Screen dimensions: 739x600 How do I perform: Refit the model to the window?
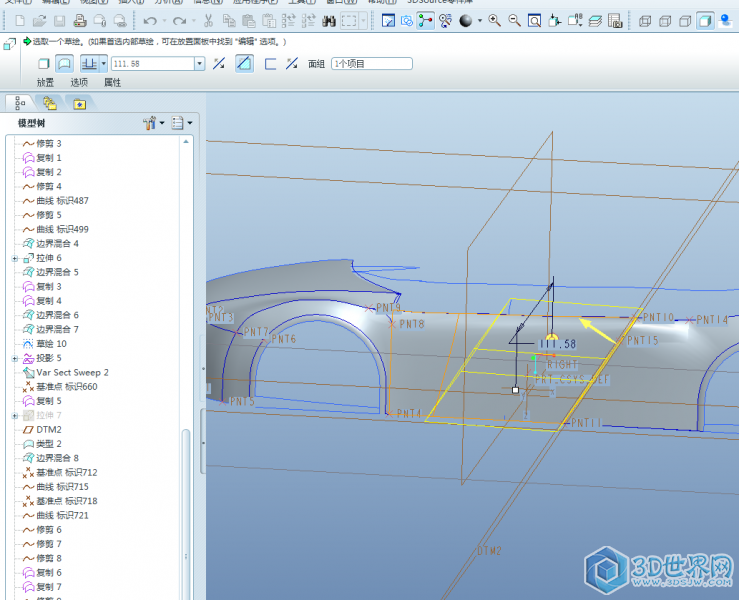[534, 21]
